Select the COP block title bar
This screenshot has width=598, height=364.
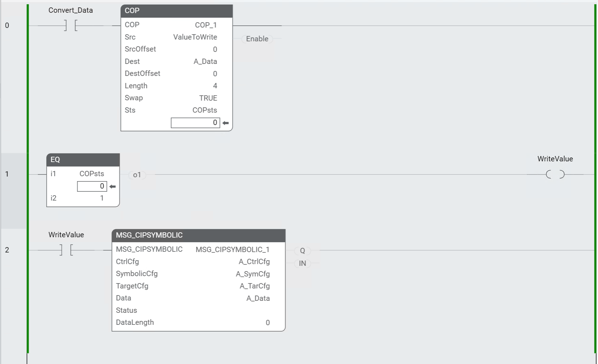[x=176, y=11]
